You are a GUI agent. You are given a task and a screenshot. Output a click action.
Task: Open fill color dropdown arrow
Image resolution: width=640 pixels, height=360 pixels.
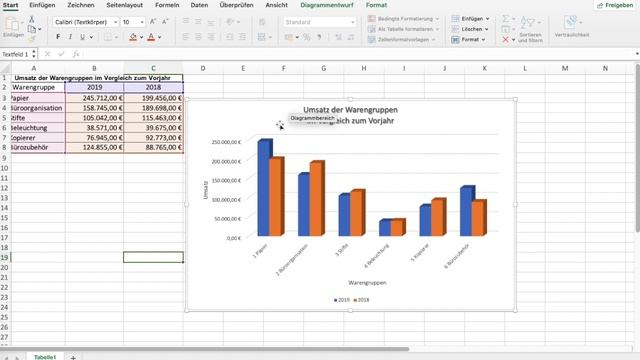point(141,37)
